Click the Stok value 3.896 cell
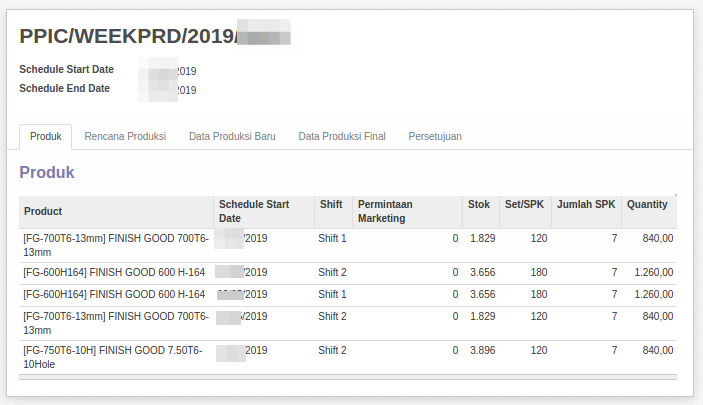 click(x=482, y=351)
